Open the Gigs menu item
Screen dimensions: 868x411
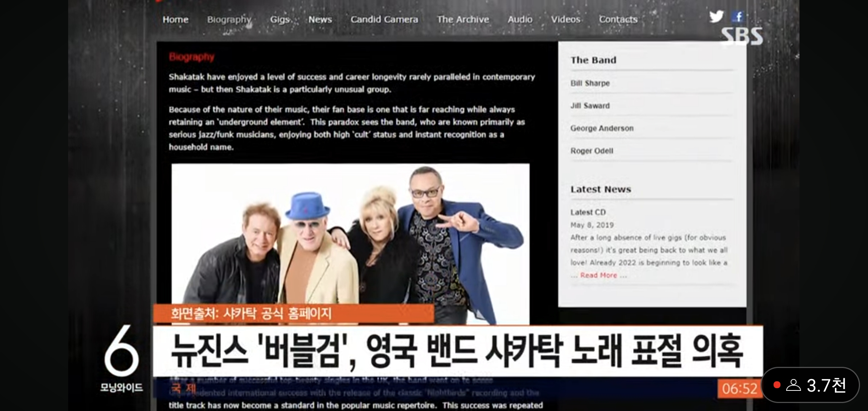(280, 19)
